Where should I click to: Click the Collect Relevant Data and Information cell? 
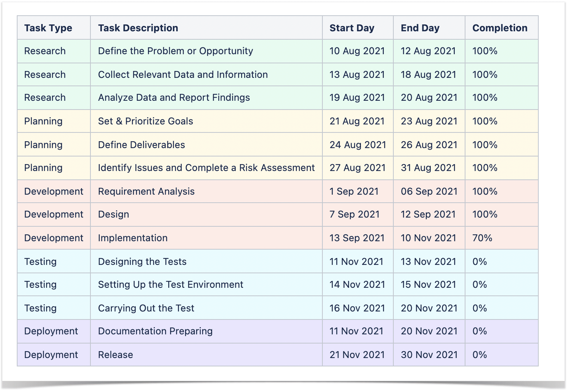182,74
